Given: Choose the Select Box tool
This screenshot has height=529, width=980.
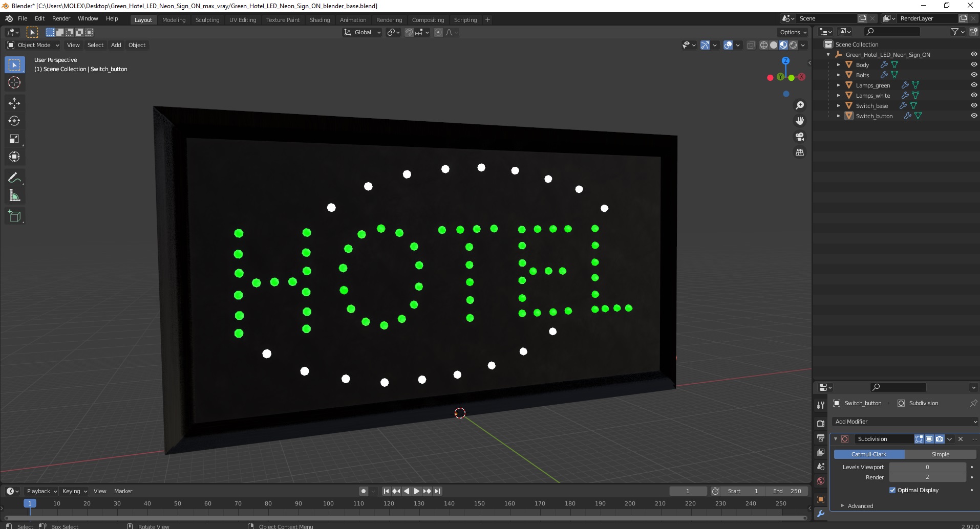Looking at the screenshot, I should point(14,64).
